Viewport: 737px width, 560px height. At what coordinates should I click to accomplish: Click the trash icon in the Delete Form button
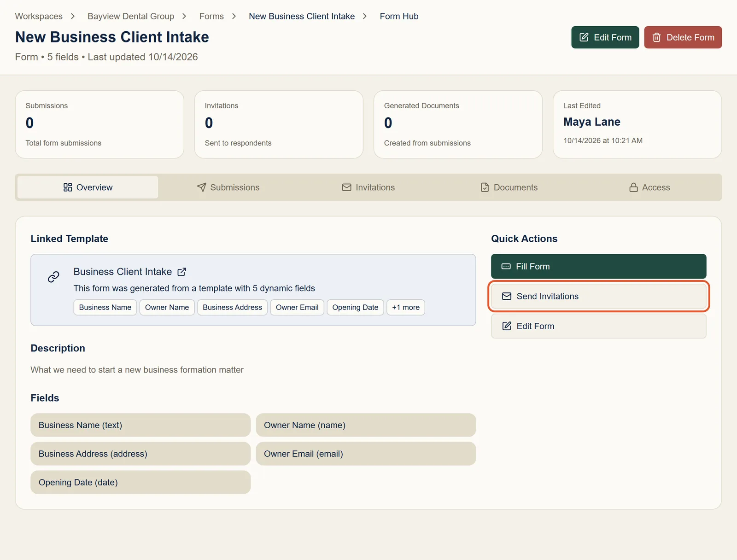tap(657, 37)
